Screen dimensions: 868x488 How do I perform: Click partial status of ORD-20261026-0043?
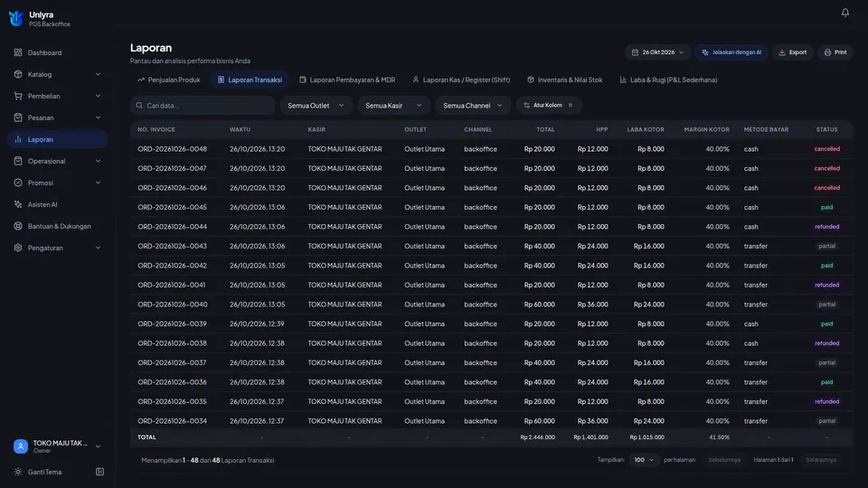(x=826, y=246)
